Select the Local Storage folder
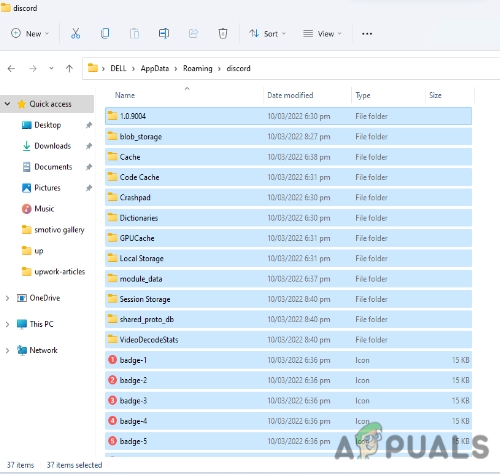Image resolution: width=500 pixels, height=474 pixels. click(288, 258)
